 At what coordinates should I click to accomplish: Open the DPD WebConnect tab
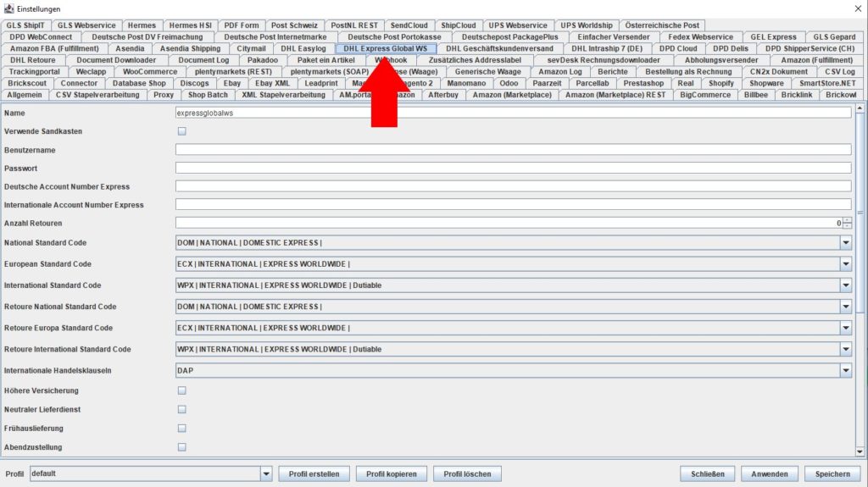(41, 37)
